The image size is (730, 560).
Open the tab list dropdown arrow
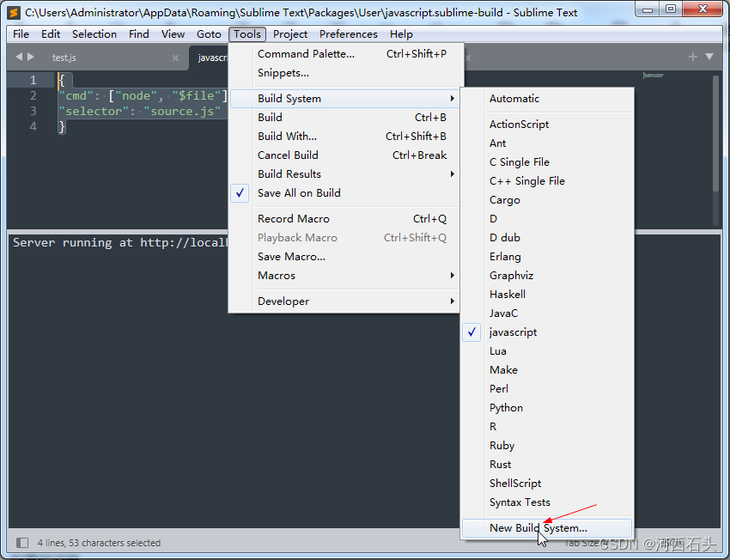[709, 57]
